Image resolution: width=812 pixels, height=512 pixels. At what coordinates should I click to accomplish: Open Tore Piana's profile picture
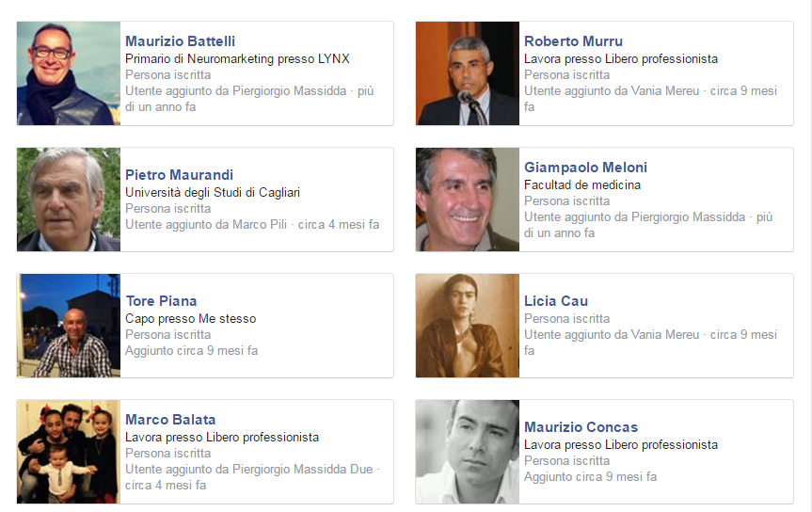click(x=69, y=326)
